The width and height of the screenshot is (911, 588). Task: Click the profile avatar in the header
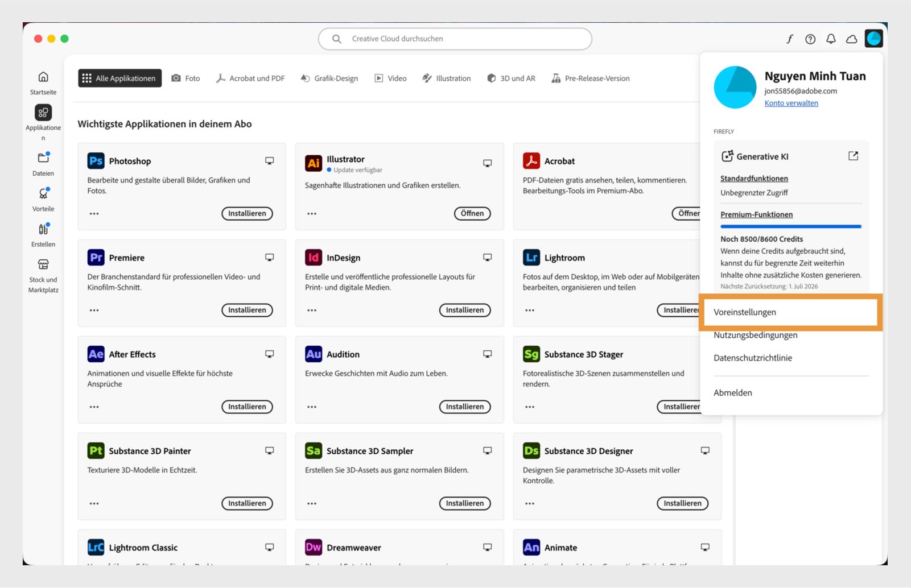873,38
